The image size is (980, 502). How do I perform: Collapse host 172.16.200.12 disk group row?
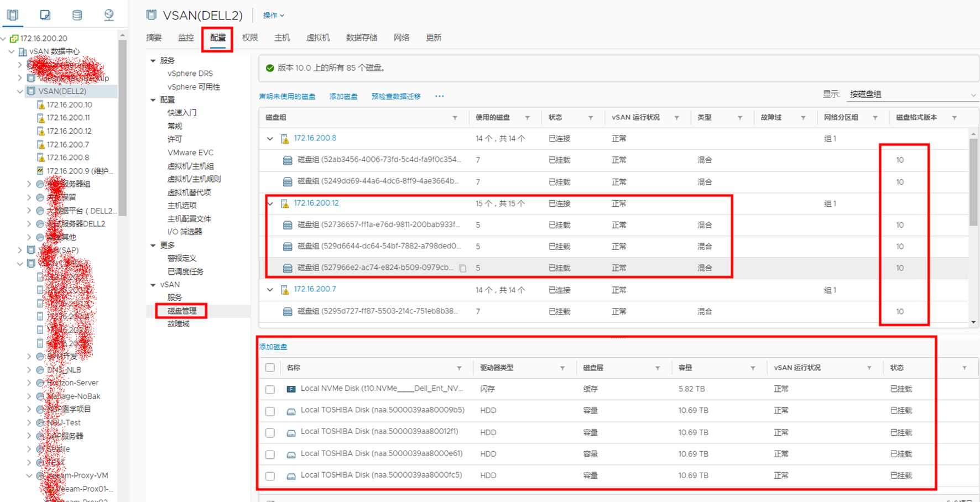270,203
